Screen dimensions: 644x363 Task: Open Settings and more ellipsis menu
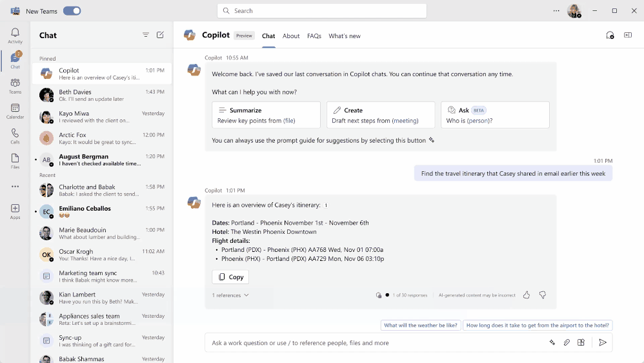pos(556,11)
